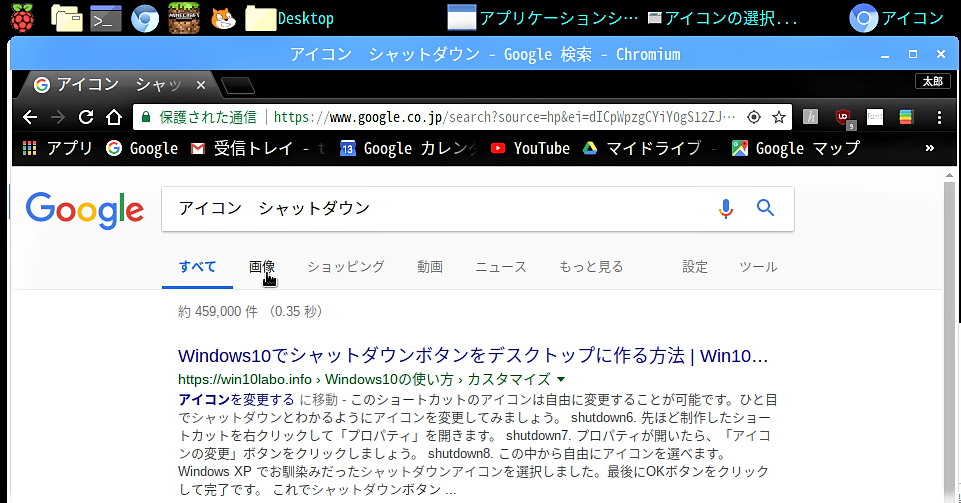The width and height of the screenshot is (961, 503).
Task: Click the Google logo
Action: [85, 210]
